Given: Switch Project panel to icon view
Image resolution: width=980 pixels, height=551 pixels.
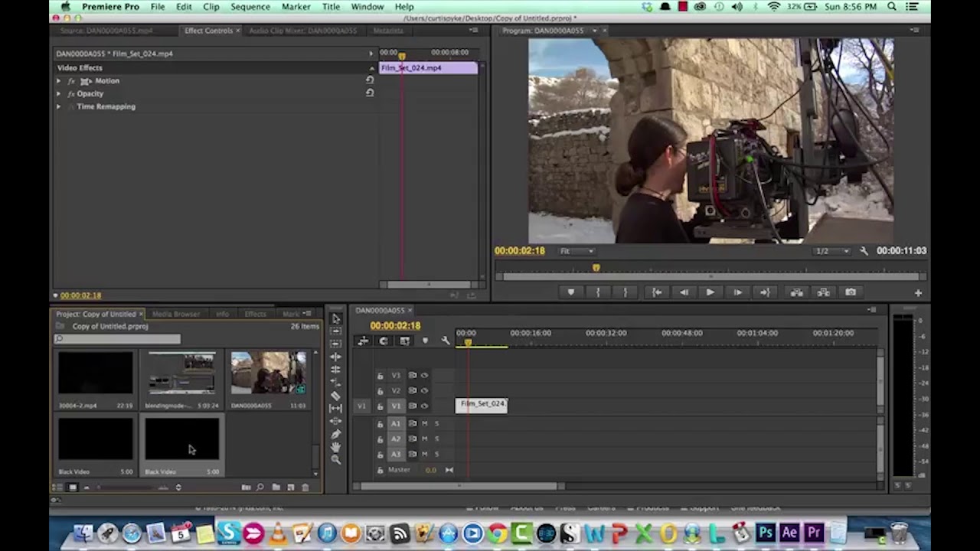Looking at the screenshot, I should click(x=73, y=487).
